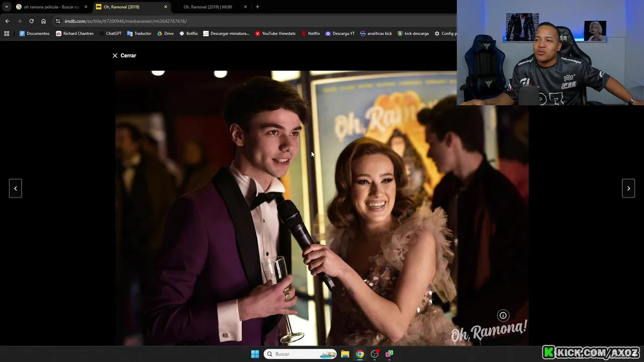Close the IMDb media viewer with Cerrar

point(124,55)
